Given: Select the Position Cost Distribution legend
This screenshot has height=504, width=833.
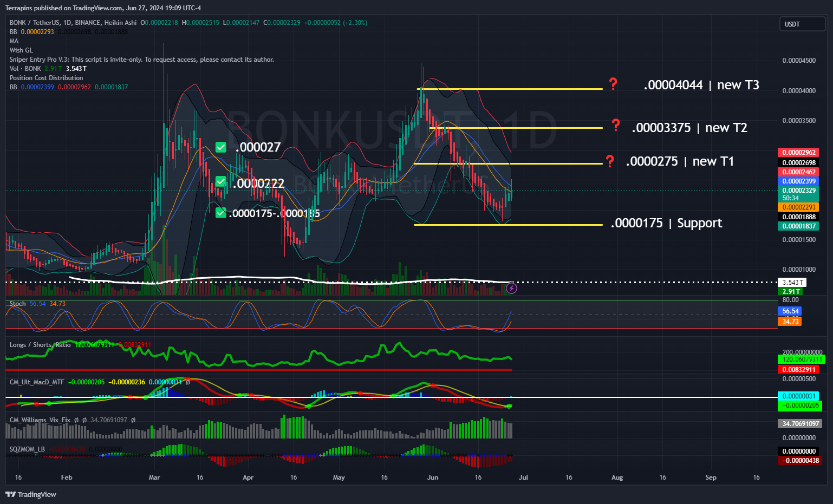Looking at the screenshot, I should tap(47, 78).
